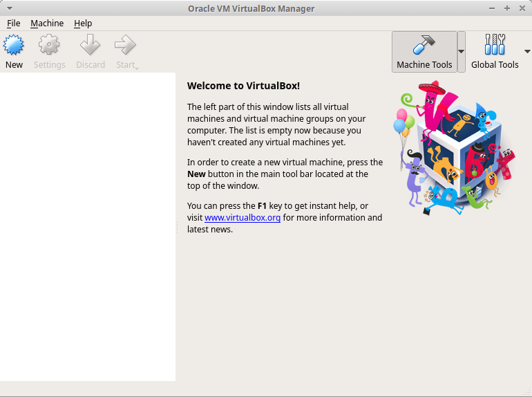Expand the Global Tools dropdown arrow
Screen dimensions: 532x397
527,52
